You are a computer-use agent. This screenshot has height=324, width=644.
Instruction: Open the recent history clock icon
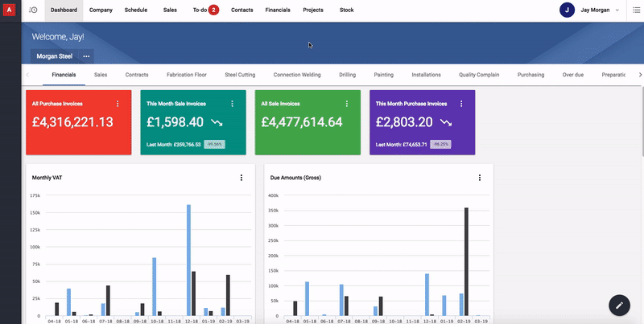pos(33,10)
